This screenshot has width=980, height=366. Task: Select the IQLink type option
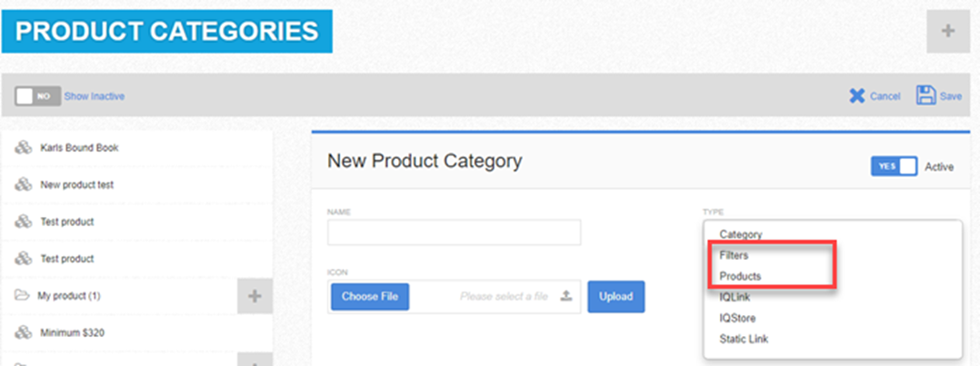[x=735, y=297]
